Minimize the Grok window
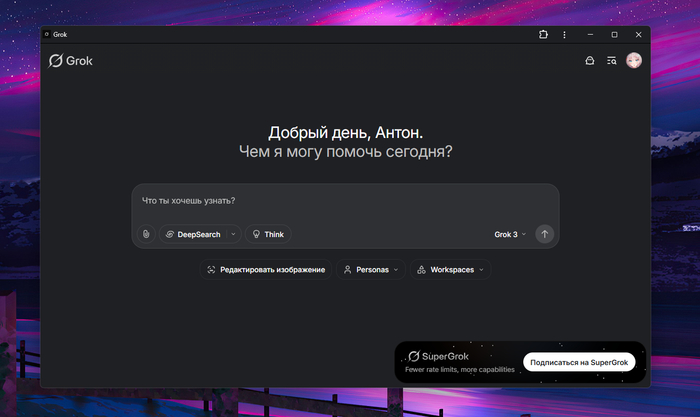The image size is (700, 417). pos(590,34)
